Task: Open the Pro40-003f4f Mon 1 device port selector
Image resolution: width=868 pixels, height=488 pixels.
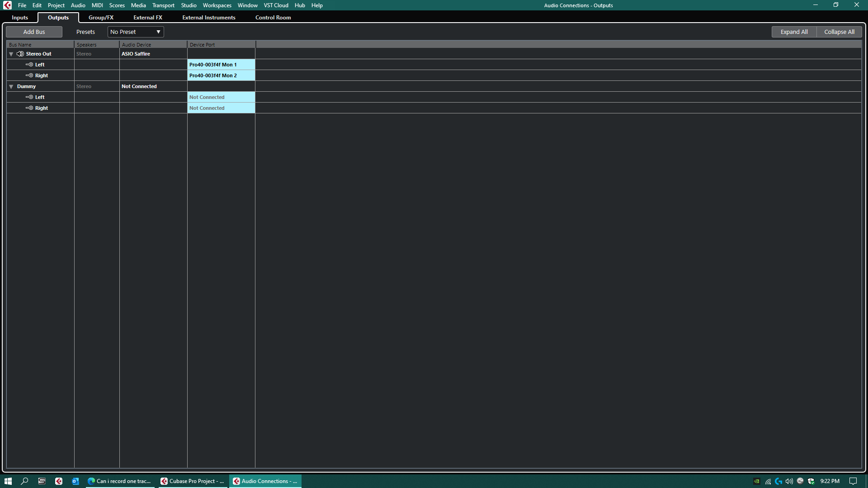Action: 221,65
